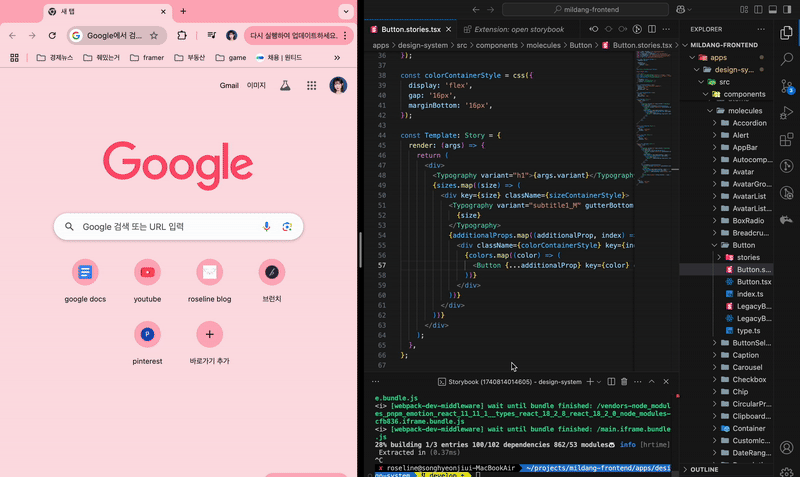Expand the Accordion folder

point(714,123)
